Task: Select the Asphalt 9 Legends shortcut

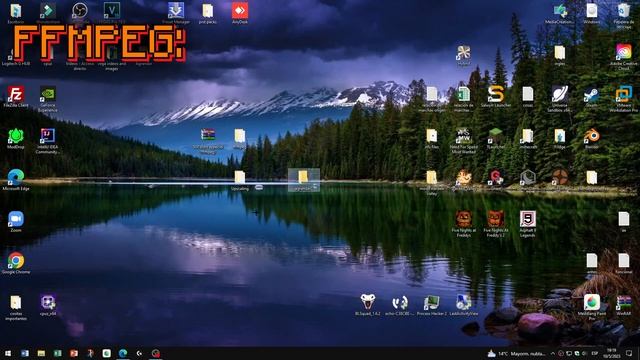Action: (x=528, y=224)
